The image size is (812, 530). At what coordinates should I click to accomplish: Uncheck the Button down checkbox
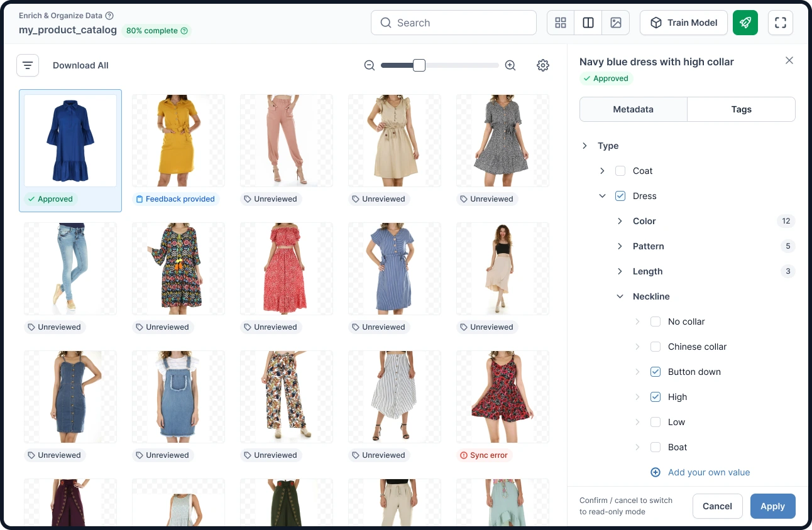point(656,372)
